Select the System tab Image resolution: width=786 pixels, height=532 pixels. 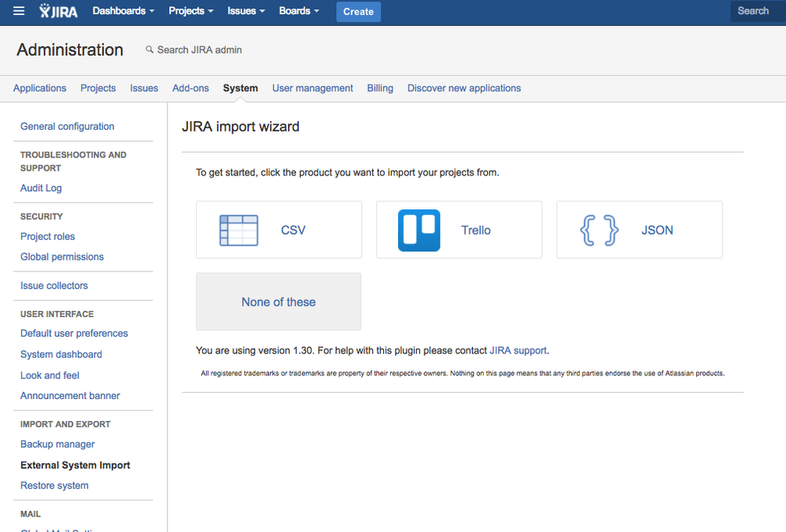[241, 88]
